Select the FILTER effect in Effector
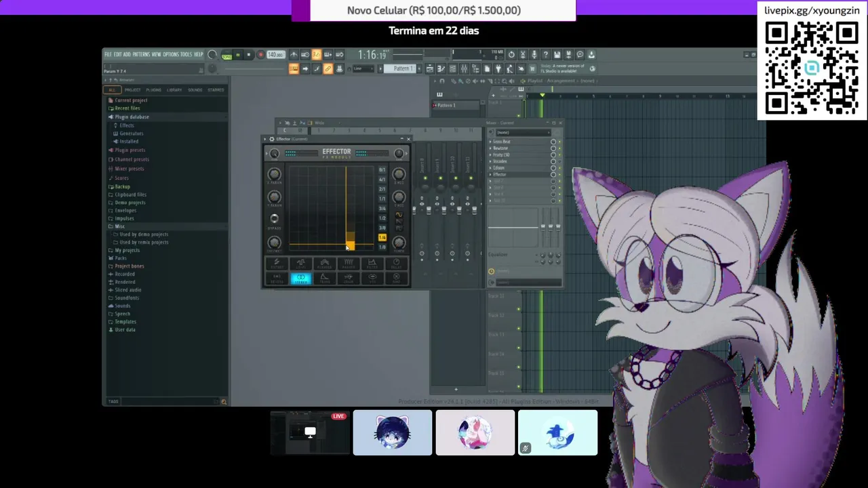868x488 pixels. (x=372, y=263)
